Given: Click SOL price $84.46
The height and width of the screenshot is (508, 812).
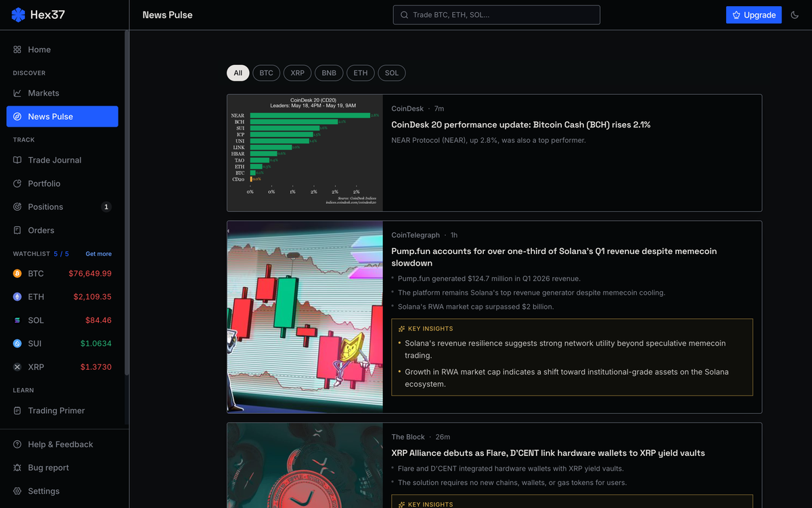Looking at the screenshot, I should click(x=98, y=320).
